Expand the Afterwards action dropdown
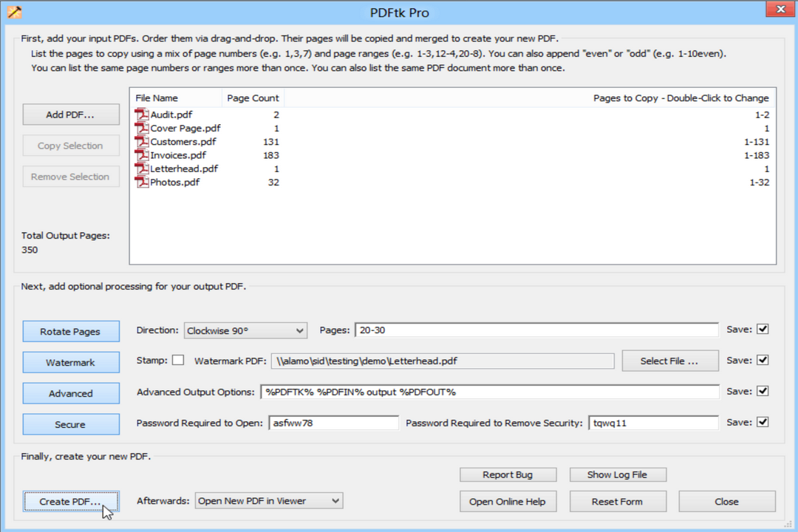The image size is (798, 532). pos(269,501)
